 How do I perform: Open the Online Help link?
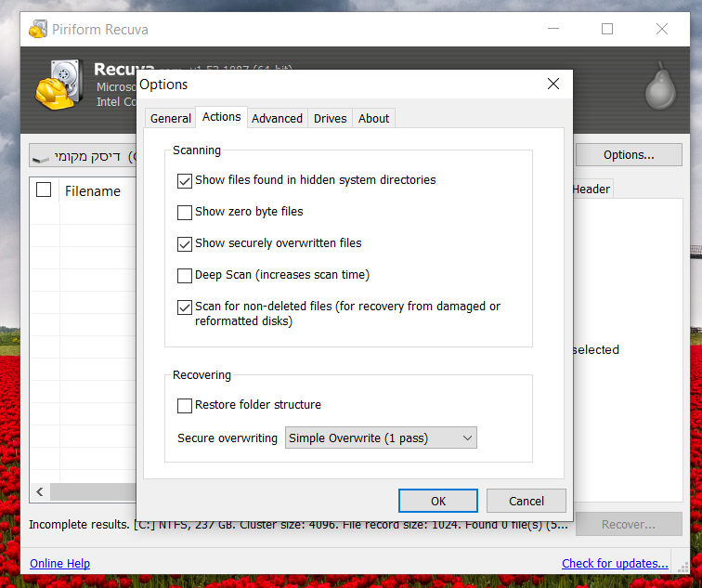60,563
